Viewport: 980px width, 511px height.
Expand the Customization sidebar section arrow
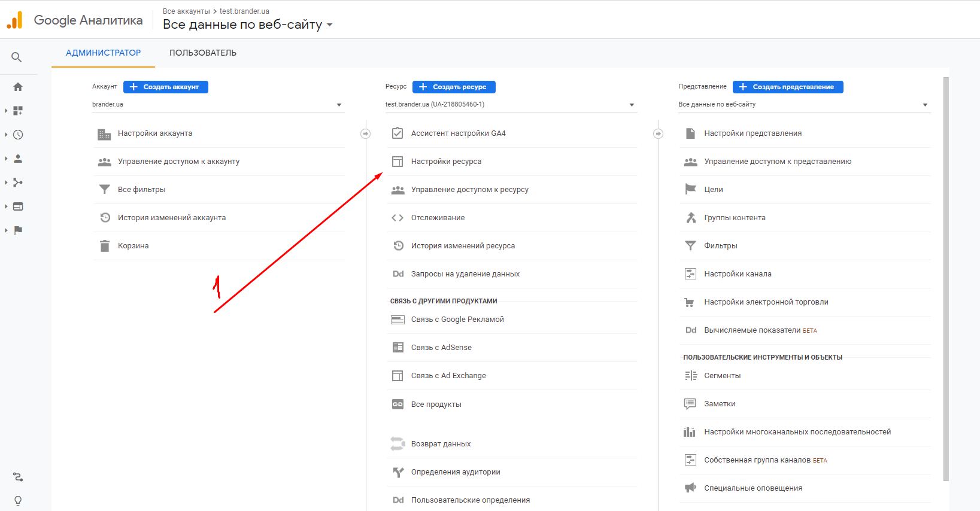click(6, 111)
